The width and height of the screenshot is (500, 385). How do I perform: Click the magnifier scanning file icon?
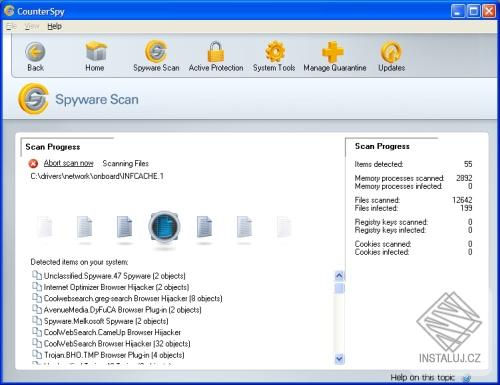(x=164, y=227)
